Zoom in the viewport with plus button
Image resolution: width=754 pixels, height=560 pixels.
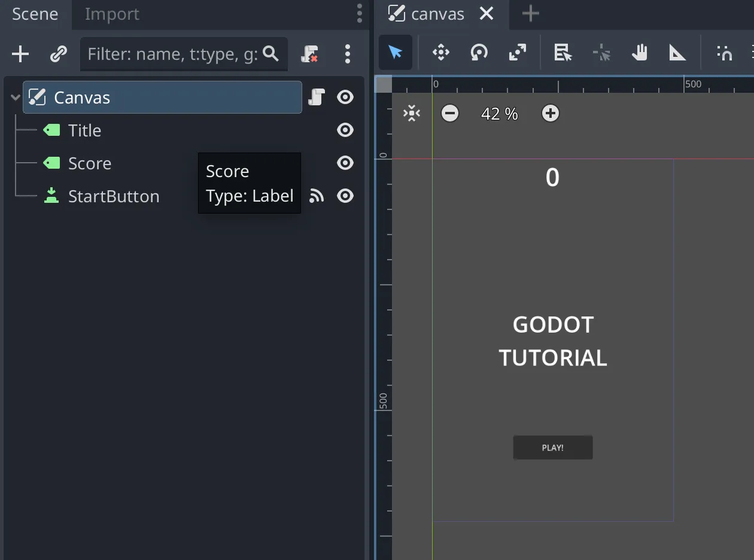[550, 113]
